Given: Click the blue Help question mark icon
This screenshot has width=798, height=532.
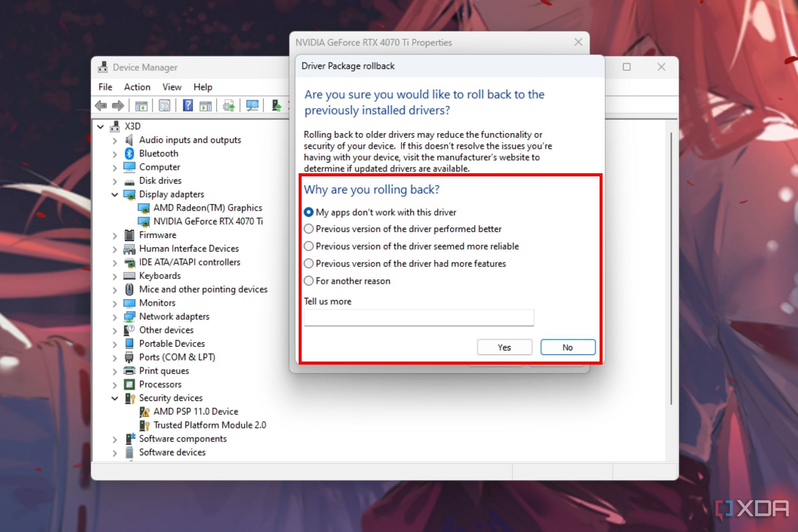Looking at the screenshot, I should 188,105.
